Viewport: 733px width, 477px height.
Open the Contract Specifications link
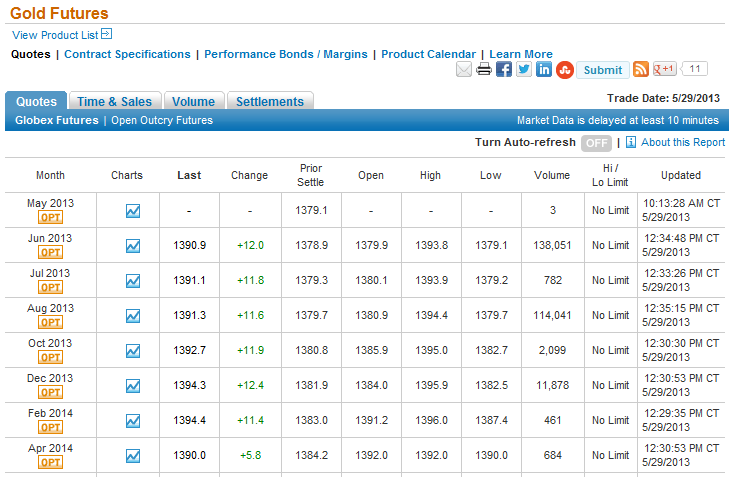[x=127, y=54]
